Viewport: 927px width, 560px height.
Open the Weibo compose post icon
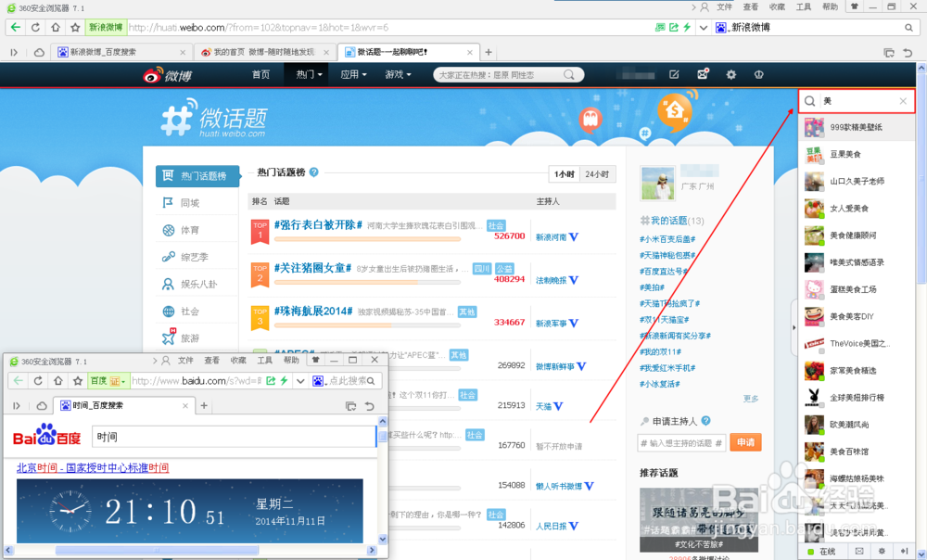[674, 74]
